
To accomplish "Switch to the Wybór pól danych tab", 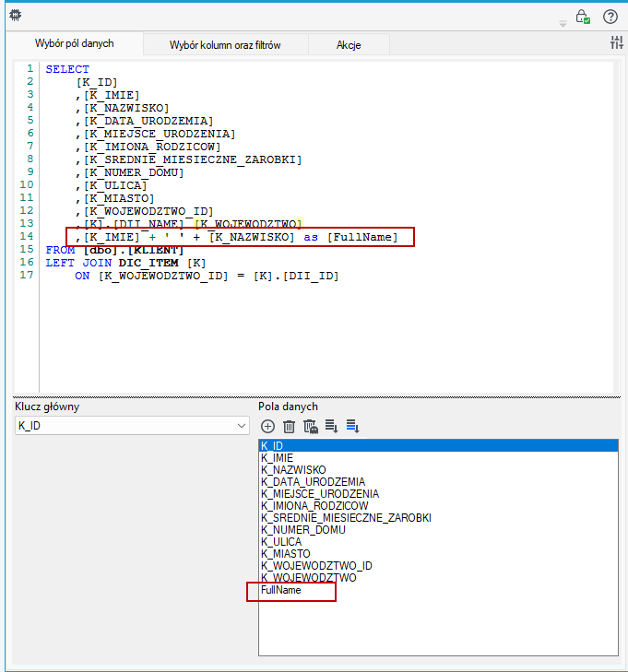I will pyautogui.click(x=74, y=43).
